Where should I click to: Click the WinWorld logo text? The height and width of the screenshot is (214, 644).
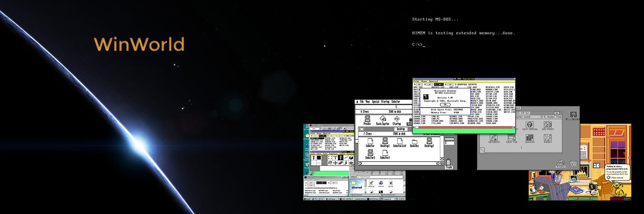coord(139,45)
